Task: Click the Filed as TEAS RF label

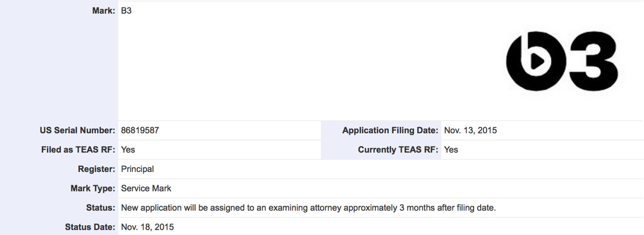Action: tap(79, 150)
